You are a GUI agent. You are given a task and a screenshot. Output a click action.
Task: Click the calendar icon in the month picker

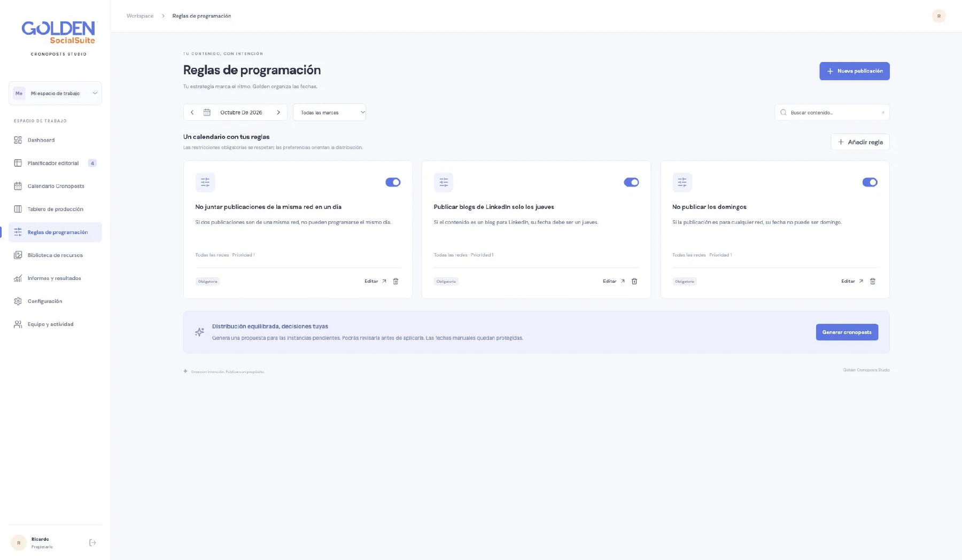coord(207,112)
